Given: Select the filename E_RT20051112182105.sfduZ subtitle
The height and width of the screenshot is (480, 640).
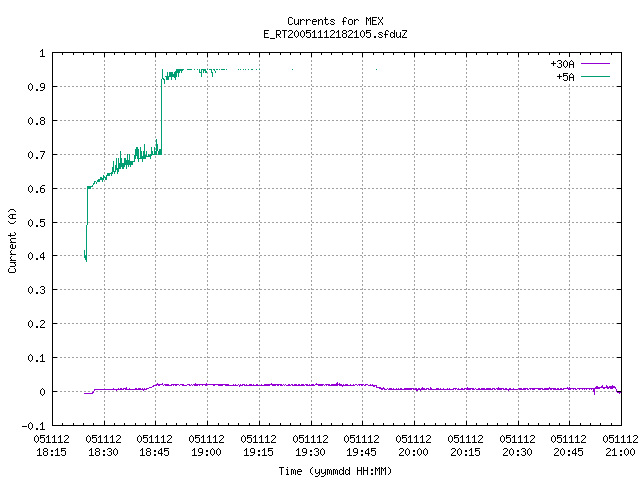Looking at the screenshot, I should tap(335, 34).
